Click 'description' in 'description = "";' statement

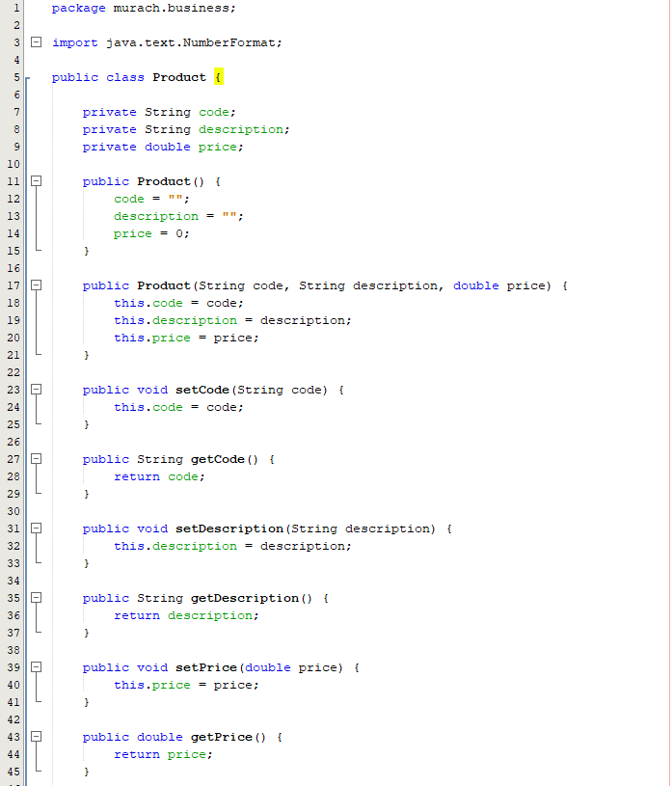coord(156,216)
